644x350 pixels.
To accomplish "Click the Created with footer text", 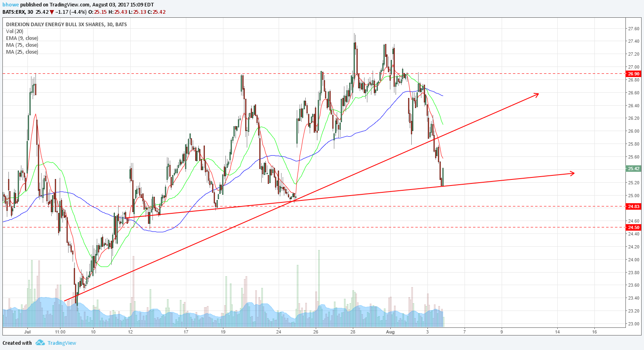I will click(x=17, y=343).
